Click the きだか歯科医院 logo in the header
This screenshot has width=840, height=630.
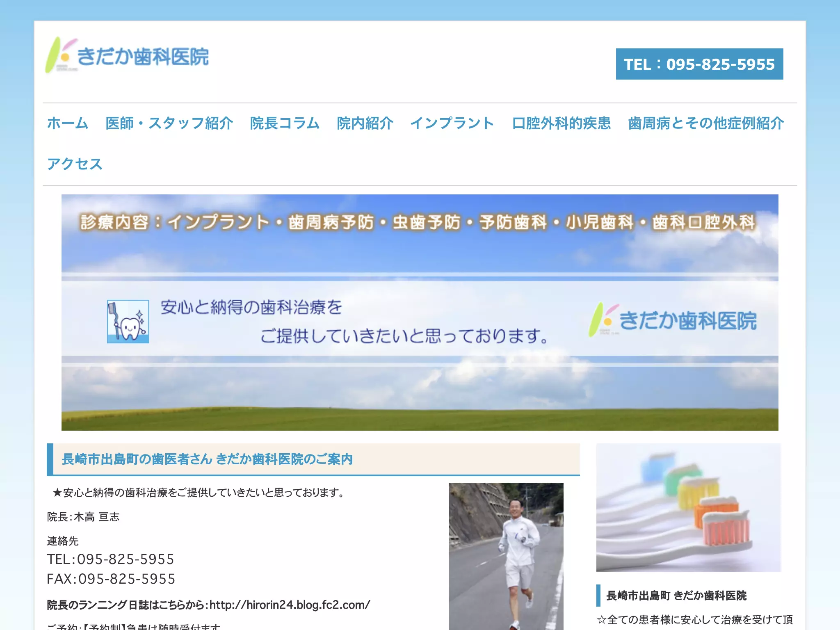coord(127,55)
